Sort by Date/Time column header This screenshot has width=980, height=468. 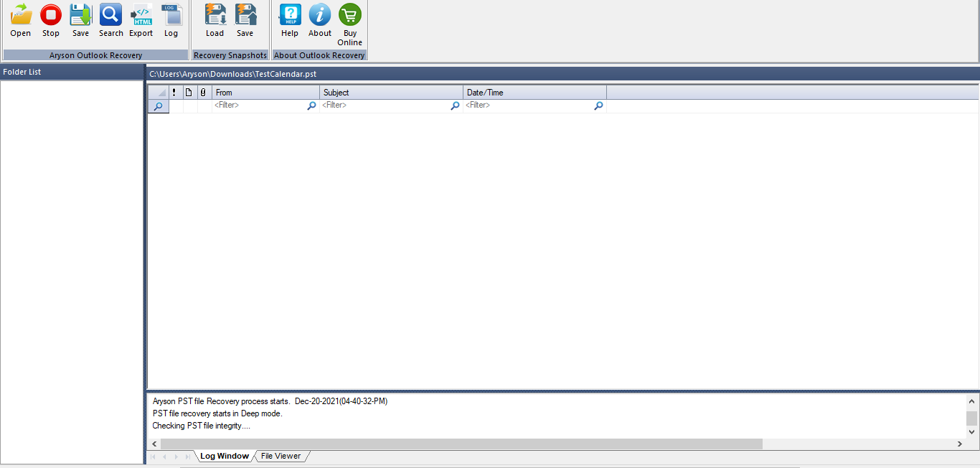535,93
